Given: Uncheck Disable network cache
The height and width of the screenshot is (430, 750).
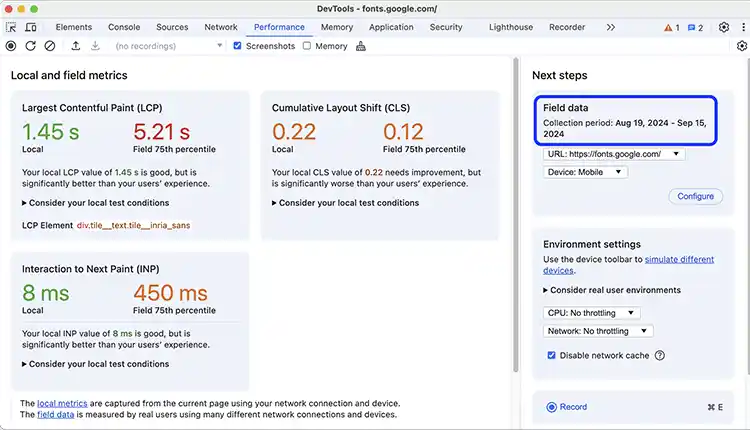Looking at the screenshot, I should [551, 355].
